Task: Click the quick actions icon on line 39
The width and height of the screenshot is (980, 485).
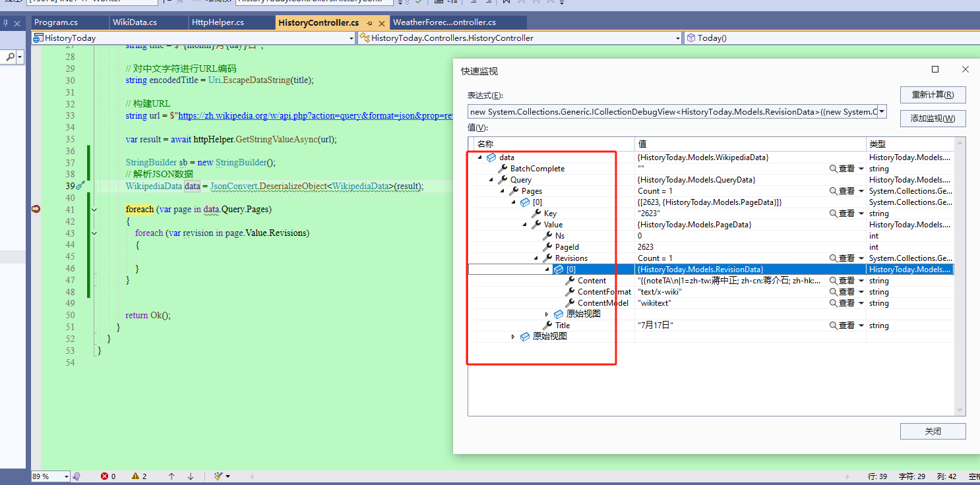Action: 80,186
